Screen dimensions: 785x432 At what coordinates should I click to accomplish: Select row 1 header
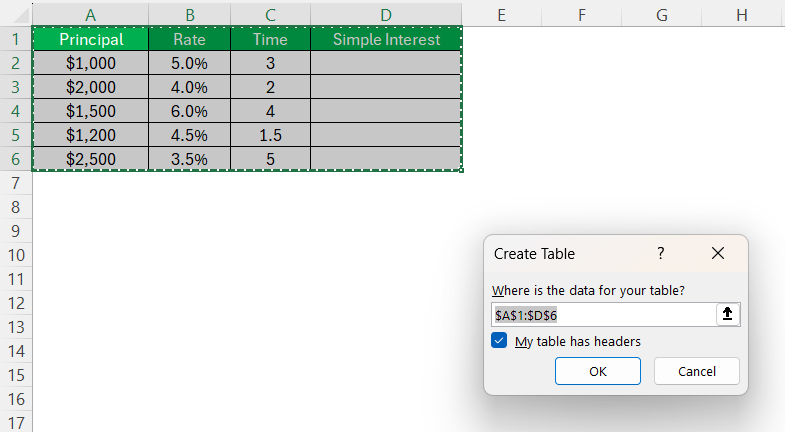click(x=16, y=39)
